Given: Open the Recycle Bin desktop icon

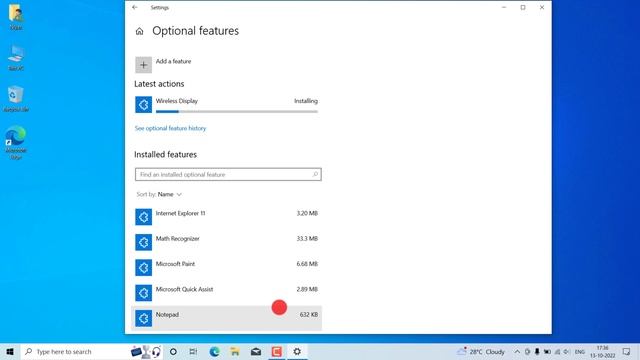Looking at the screenshot, I should pos(16,99).
